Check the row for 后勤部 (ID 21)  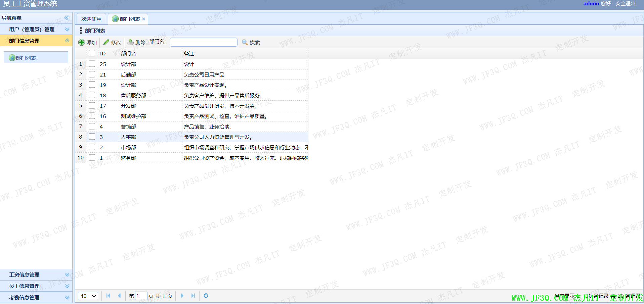92,74
